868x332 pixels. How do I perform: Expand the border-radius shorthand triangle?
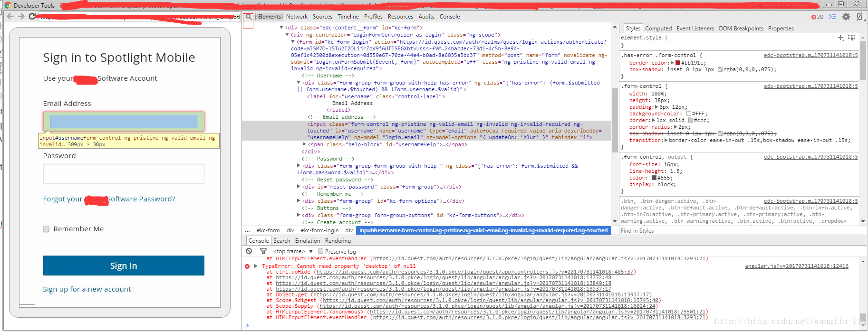(675, 127)
